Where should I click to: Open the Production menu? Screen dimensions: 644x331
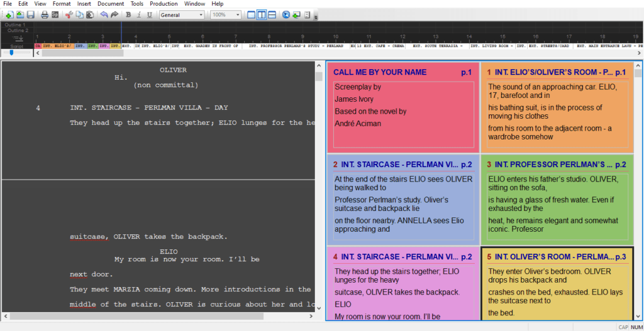164,4
